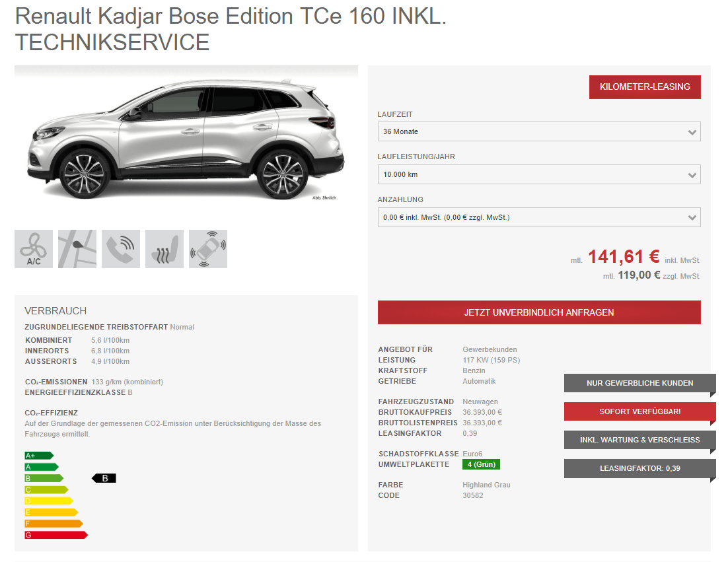
Task: Click the dark green A+ efficiency bar
Action: point(39,456)
